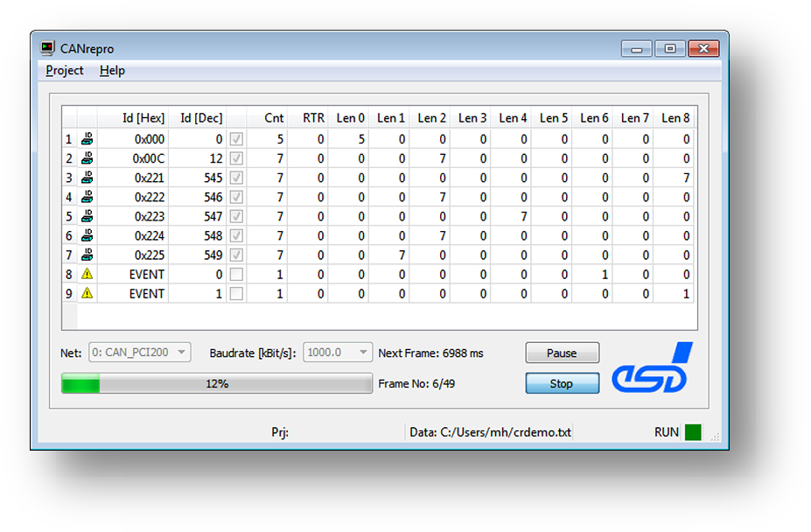Click the progress bar showing 12%
This screenshot has height=532, width=811.
(217, 382)
